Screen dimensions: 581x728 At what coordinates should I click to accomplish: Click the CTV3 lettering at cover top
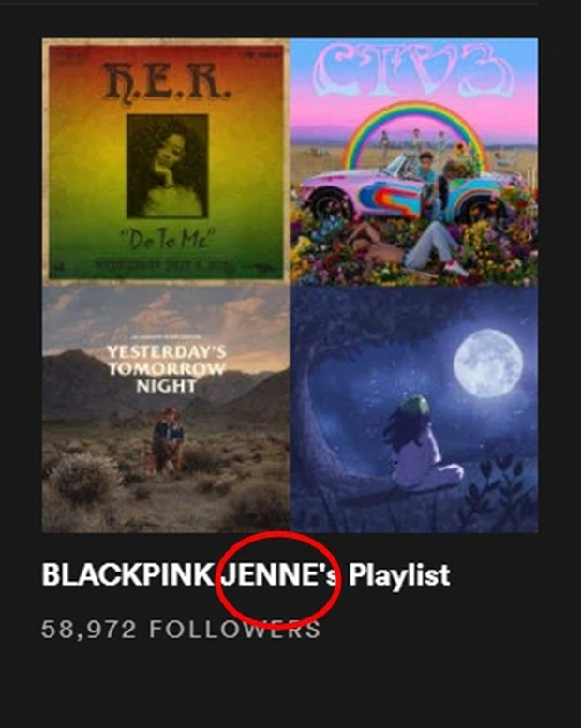pyautogui.click(x=413, y=69)
